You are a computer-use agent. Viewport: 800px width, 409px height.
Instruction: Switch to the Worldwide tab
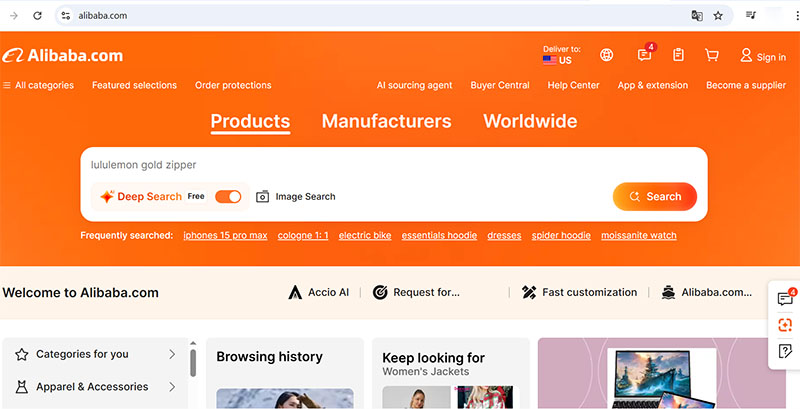pos(530,121)
